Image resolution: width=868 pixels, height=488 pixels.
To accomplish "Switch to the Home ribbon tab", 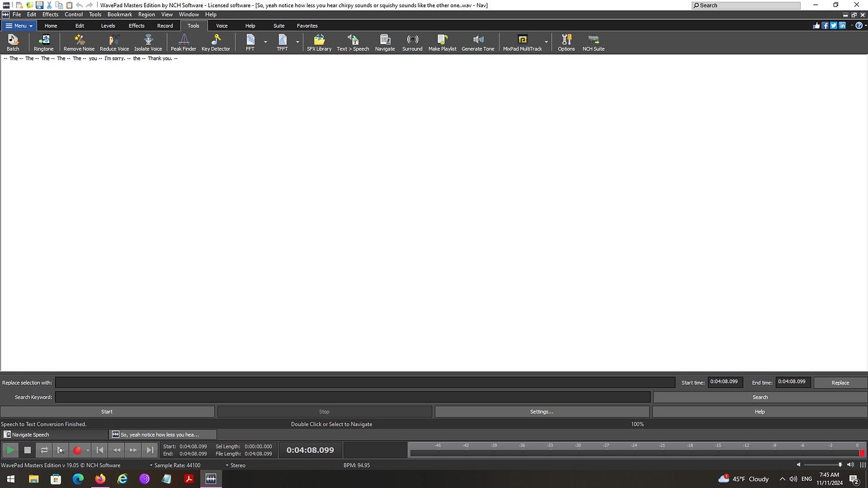I will point(51,26).
